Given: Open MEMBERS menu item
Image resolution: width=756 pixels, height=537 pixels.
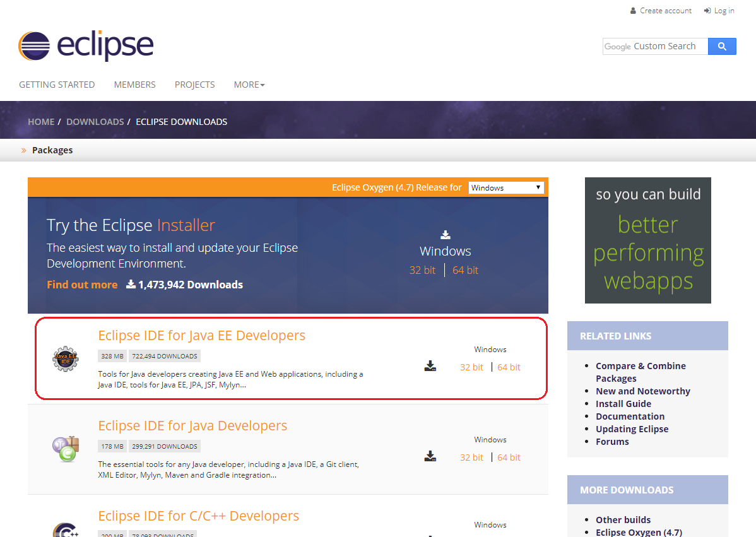Looking at the screenshot, I should (134, 85).
